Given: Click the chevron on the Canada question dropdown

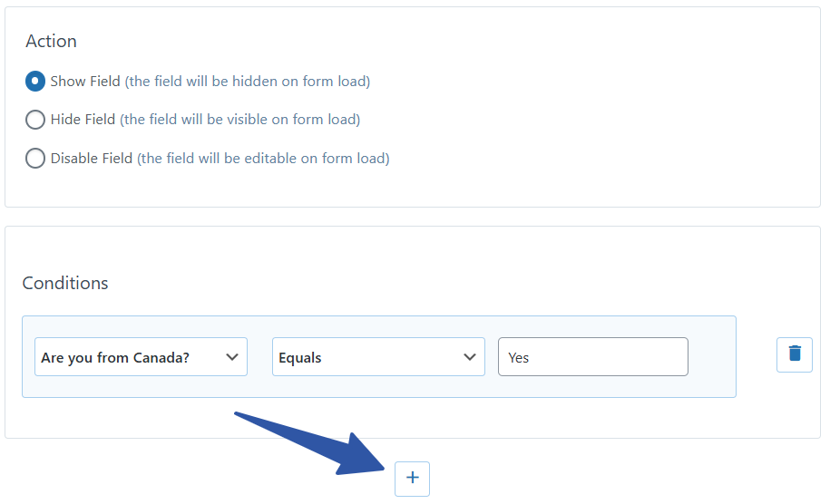Looking at the screenshot, I should pyautogui.click(x=231, y=357).
